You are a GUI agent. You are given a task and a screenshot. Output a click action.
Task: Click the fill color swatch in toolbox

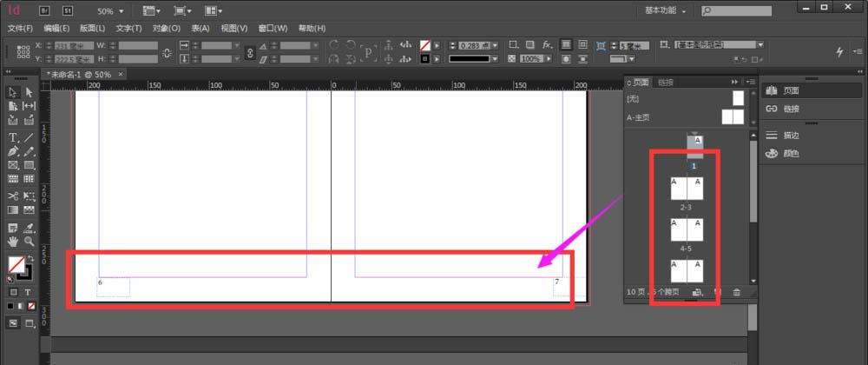(15, 263)
